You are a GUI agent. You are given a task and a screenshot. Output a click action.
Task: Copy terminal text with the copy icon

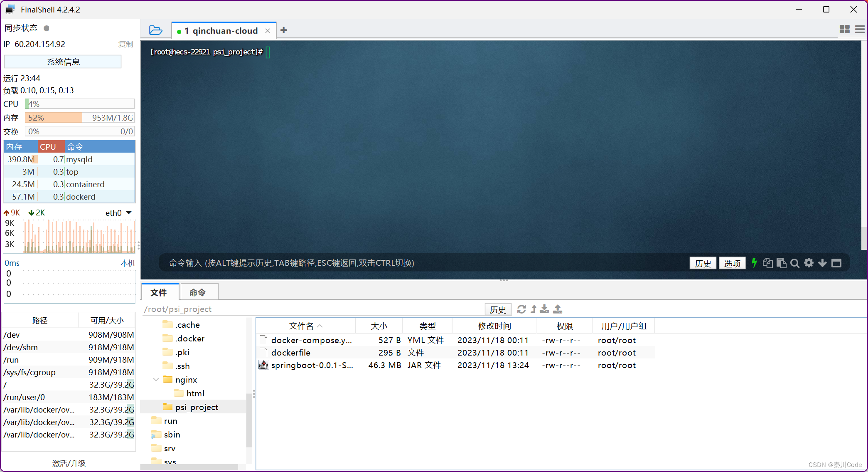click(767, 263)
